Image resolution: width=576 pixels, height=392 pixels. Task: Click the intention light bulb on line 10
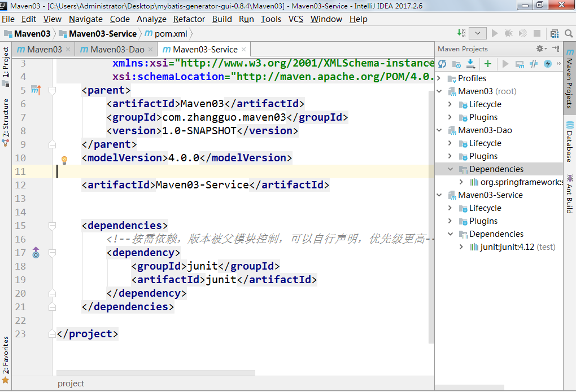(x=64, y=160)
